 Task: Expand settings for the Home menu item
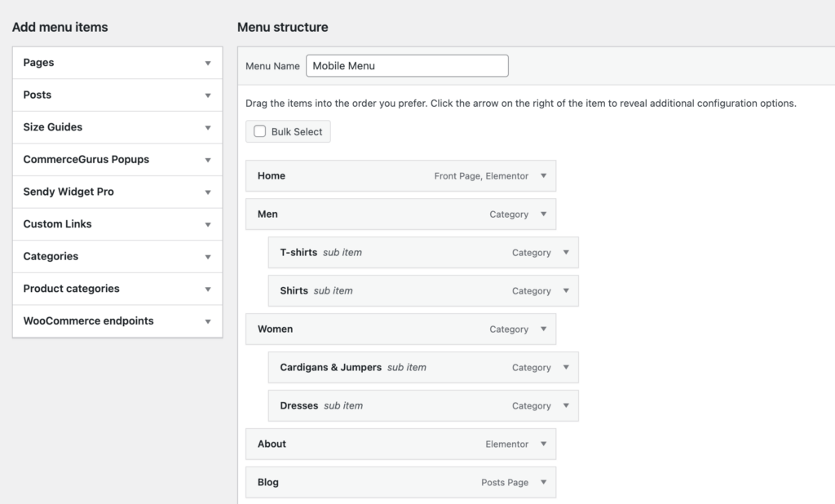point(544,175)
